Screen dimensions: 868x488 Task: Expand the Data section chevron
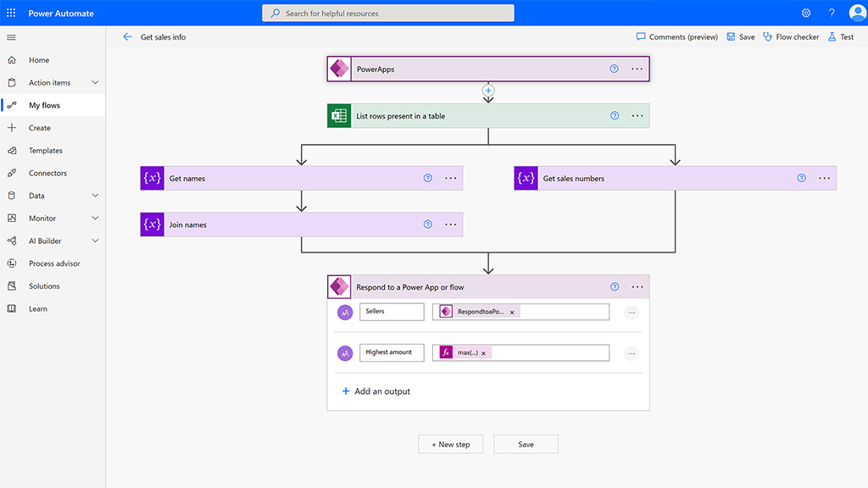coord(95,196)
